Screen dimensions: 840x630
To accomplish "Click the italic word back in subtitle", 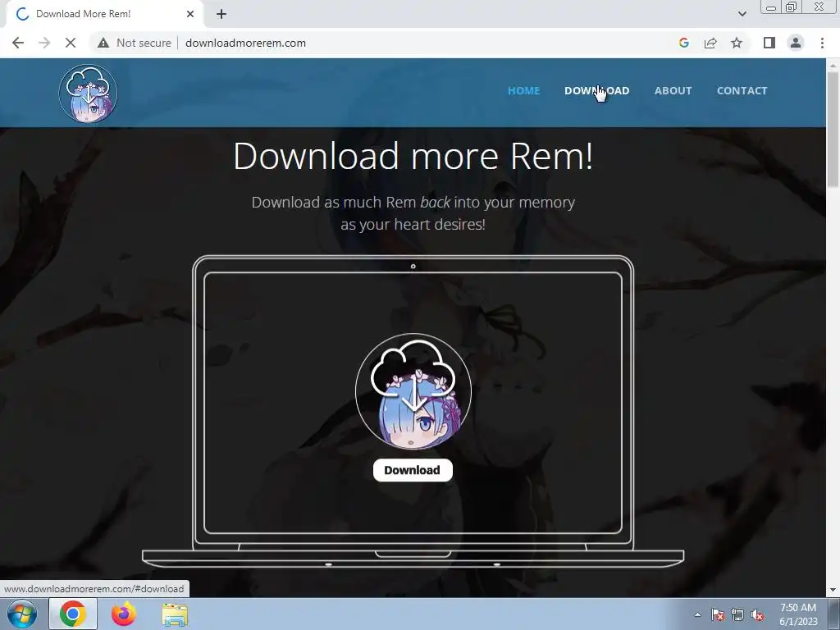I will pyautogui.click(x=435, y=203).
